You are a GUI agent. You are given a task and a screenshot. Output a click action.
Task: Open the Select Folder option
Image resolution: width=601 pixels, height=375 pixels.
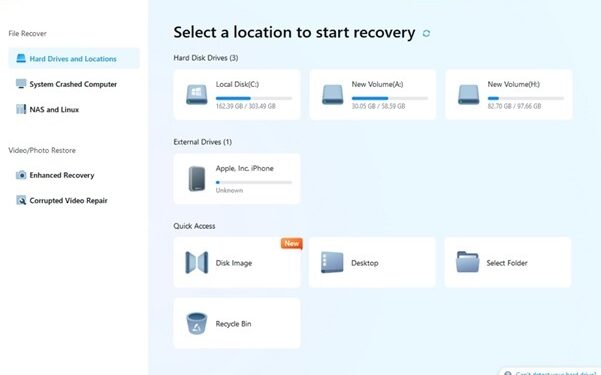pos(508,263)
